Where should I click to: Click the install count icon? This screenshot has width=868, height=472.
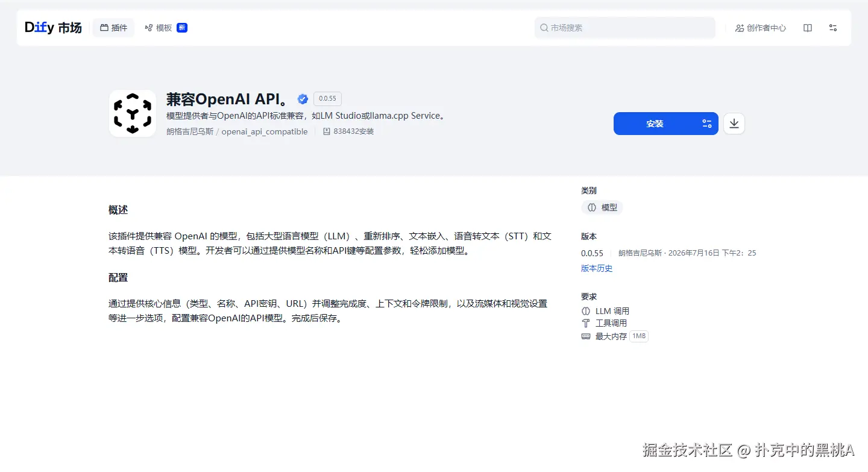327,131
